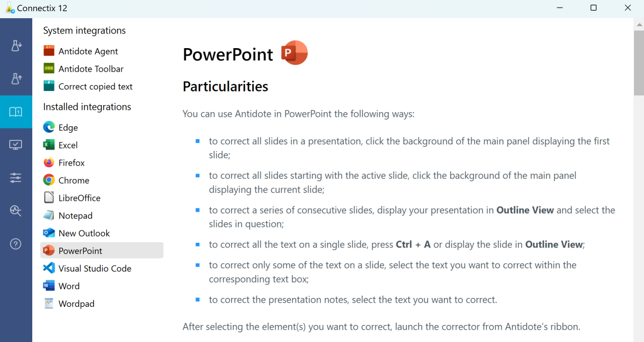This screenshot has height=342, width=644.
Task: Open the help question mark icon
Action: tap(16, 244)
